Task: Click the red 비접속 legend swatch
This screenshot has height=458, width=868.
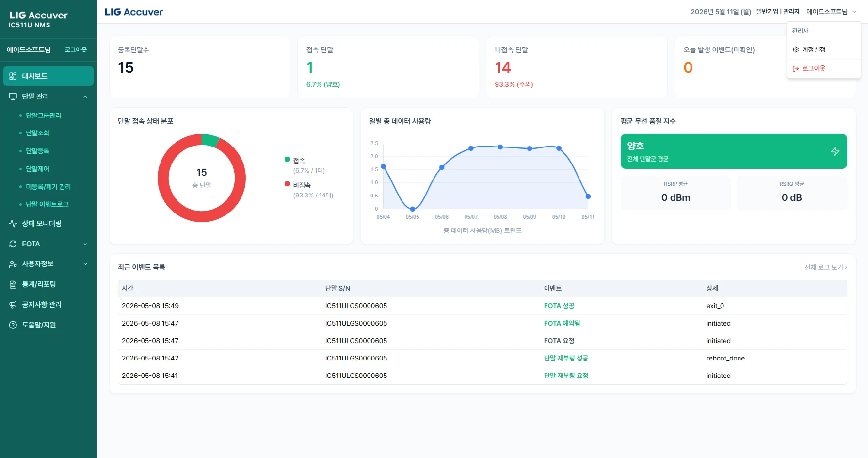Action: point(287,184)
